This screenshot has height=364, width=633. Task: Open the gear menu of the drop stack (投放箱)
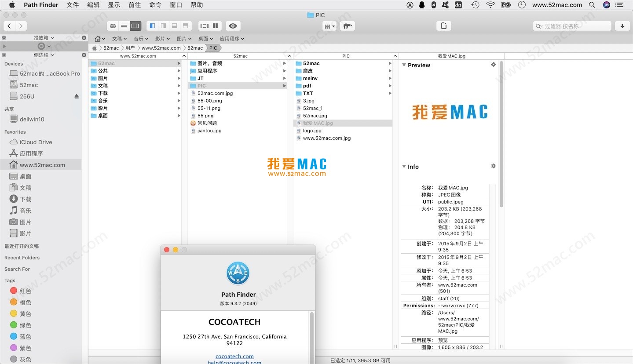(4, 38)
